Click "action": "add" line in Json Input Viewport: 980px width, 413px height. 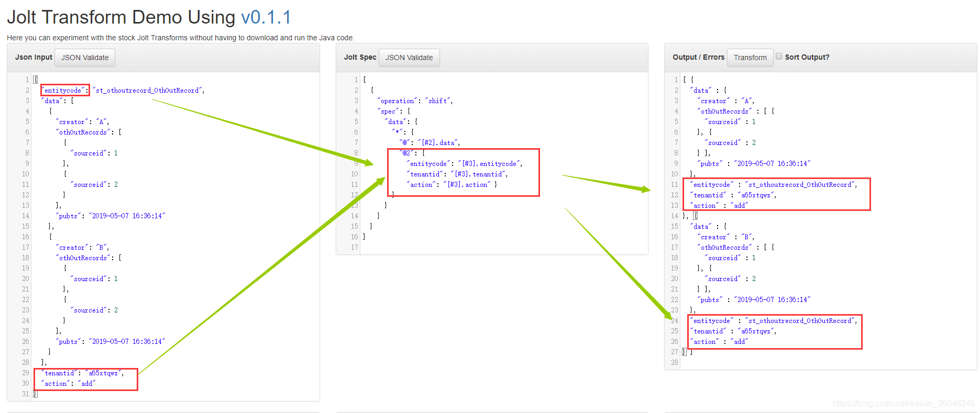tap(68, 384)
